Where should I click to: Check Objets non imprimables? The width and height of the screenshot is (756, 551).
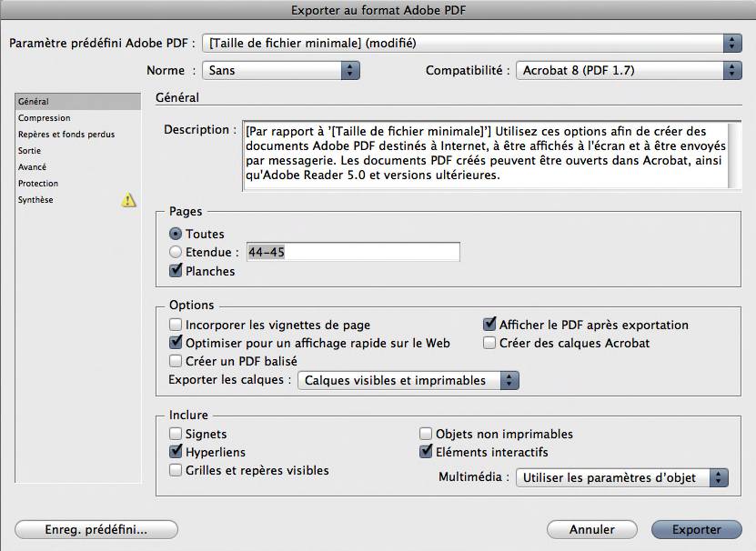425,434
